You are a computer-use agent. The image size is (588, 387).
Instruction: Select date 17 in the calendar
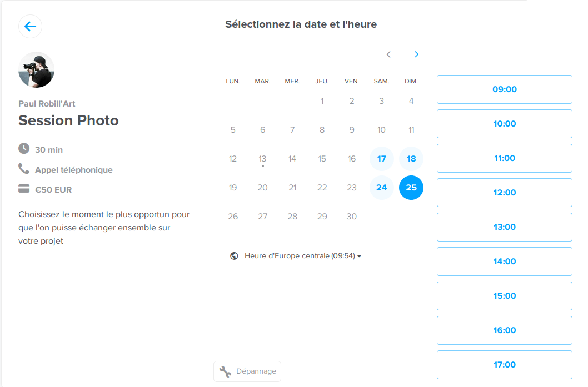coord(381,159)
